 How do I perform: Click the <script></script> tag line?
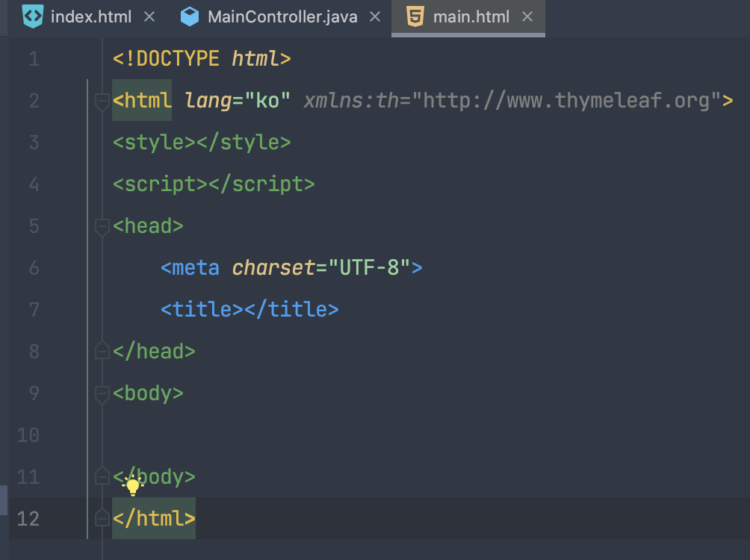[214, 184]
